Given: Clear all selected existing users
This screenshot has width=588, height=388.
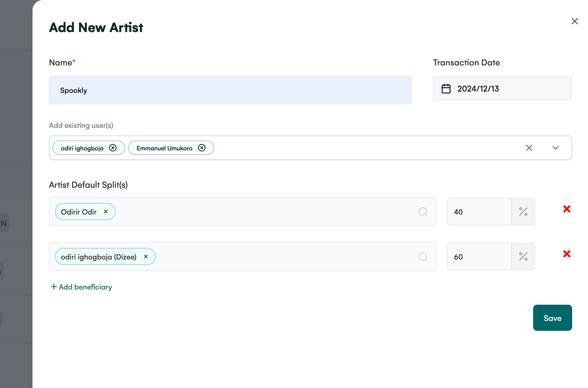Looking at the screenshot, I should click(529, 148).
